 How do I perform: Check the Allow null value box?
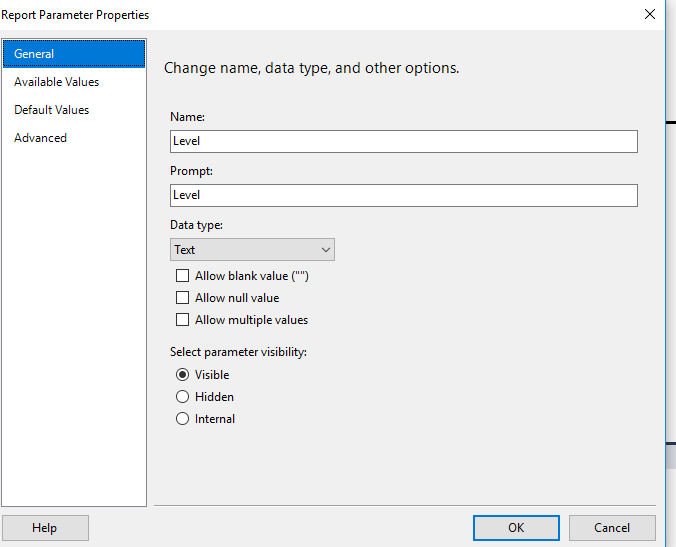coord(182,298)
